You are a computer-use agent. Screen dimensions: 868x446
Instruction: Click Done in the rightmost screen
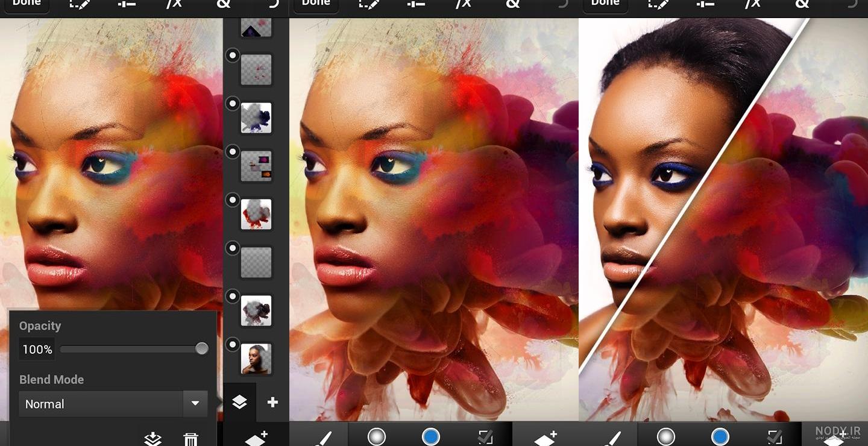coord(605,3)
